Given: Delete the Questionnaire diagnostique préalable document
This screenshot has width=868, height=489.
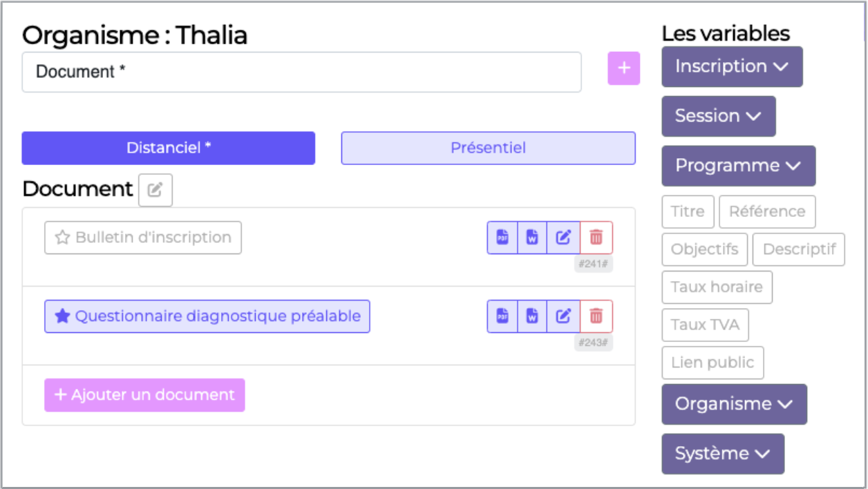Looking at the screenshot, I should point(596,316).
